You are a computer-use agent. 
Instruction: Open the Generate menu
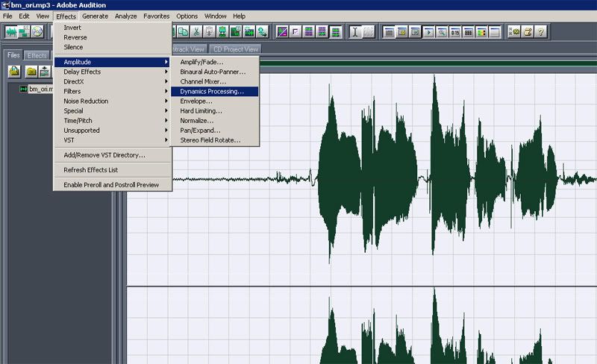pyautogui.click(x=96, y=16)
